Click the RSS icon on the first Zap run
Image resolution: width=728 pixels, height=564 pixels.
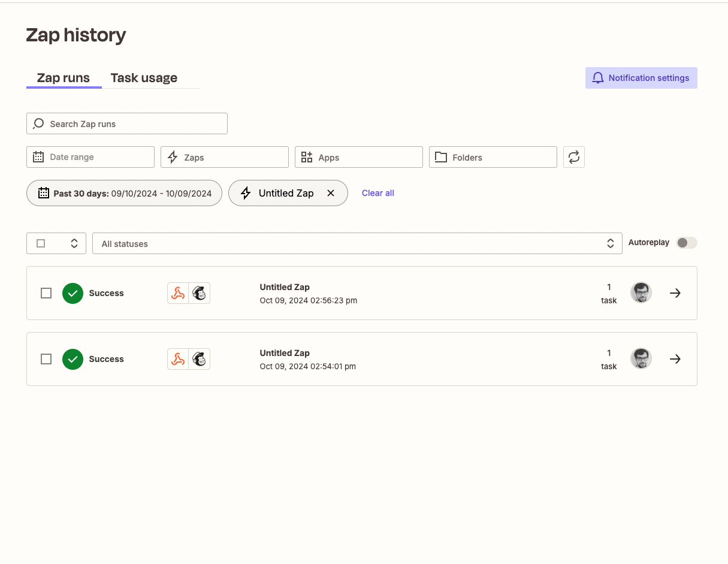tap(178, 292)
